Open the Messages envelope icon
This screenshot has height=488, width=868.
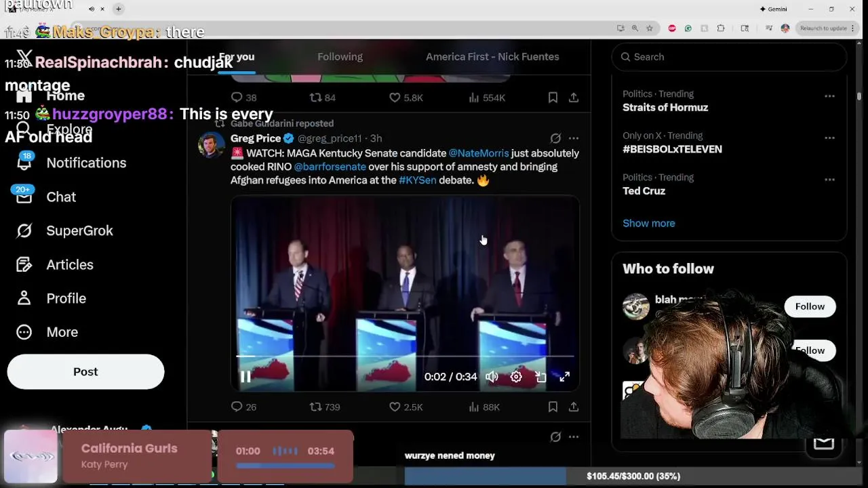click(x=823, y=443)
